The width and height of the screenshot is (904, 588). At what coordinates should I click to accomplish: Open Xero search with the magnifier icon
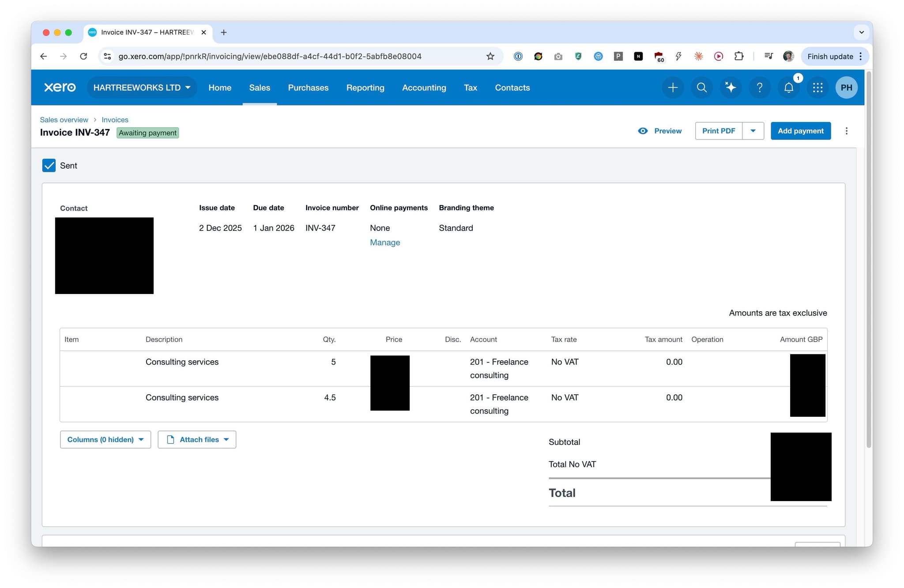coord(702,87)
